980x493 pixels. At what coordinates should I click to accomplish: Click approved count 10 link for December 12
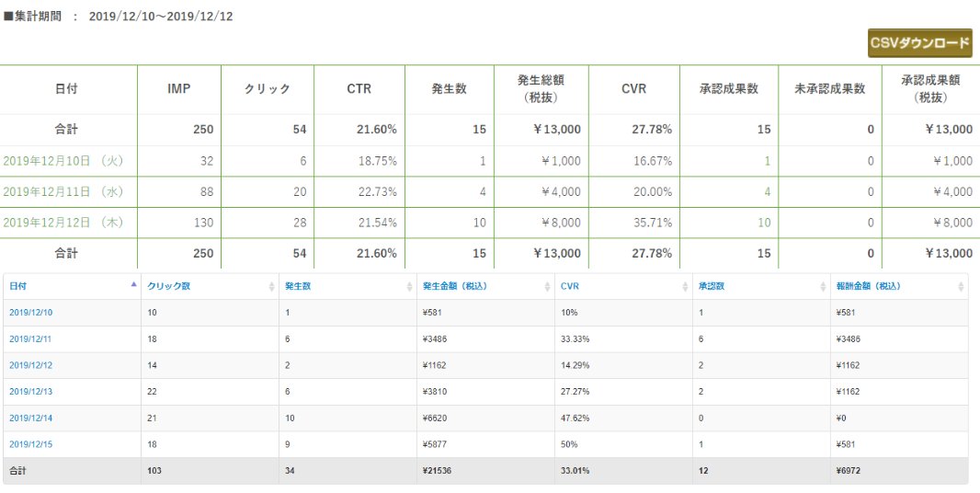pos(764,222)
